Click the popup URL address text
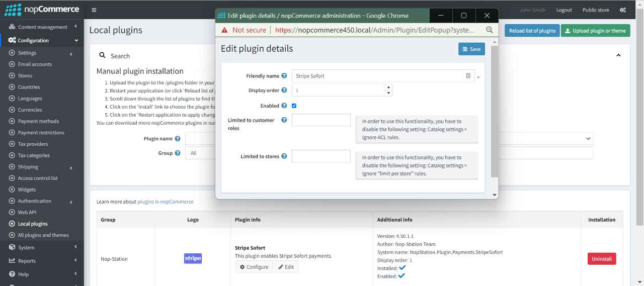The width and height of the screenshot is (644, 286). click(x=375, y=30)
